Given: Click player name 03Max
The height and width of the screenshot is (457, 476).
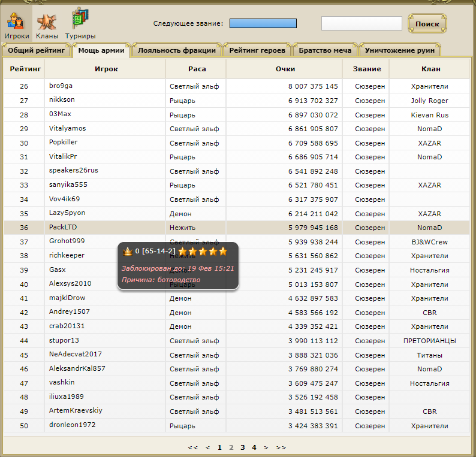Looking at the screenshot, I should [x=60, y=114].
